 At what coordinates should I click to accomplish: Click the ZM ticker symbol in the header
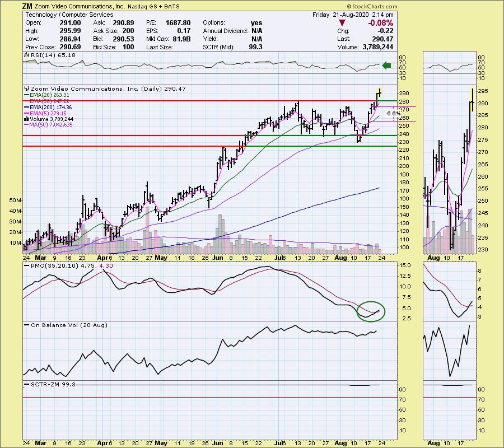(x=29, y=6)
